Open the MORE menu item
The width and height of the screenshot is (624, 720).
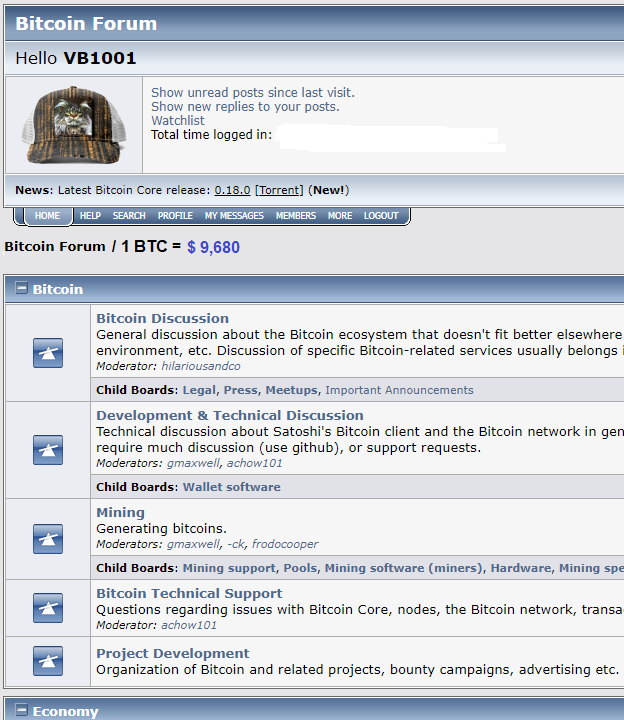point(340,216)
